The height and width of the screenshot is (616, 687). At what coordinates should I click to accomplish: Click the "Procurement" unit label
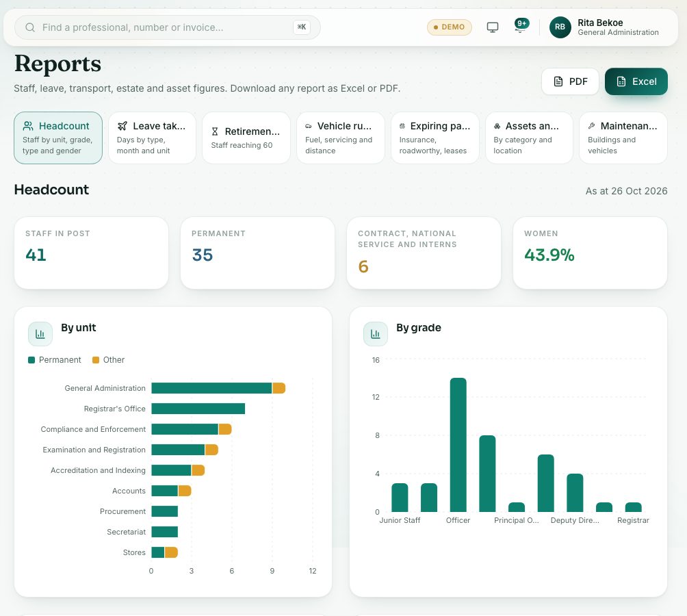[122, 511]
